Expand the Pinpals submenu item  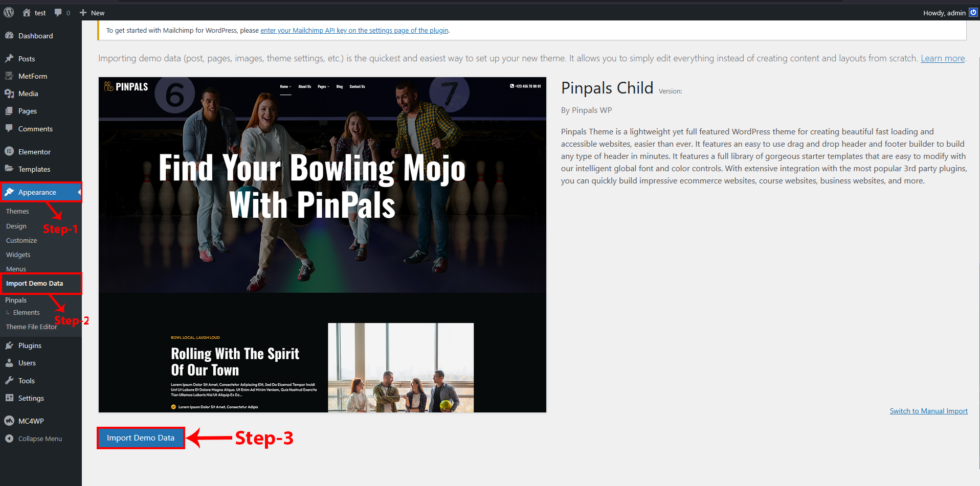pyautogui.click(x=16, y=300)
